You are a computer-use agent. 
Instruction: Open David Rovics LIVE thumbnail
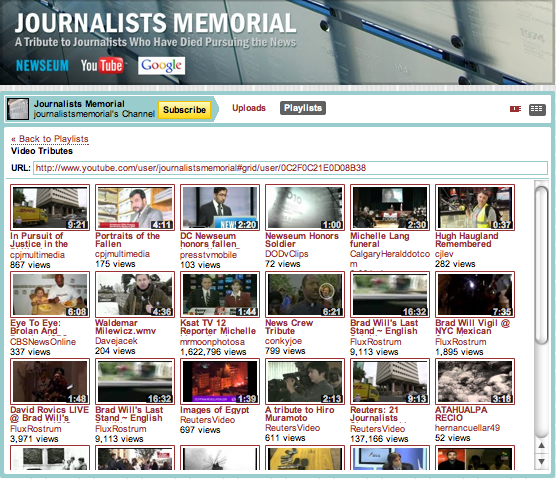tap(50, 381)
